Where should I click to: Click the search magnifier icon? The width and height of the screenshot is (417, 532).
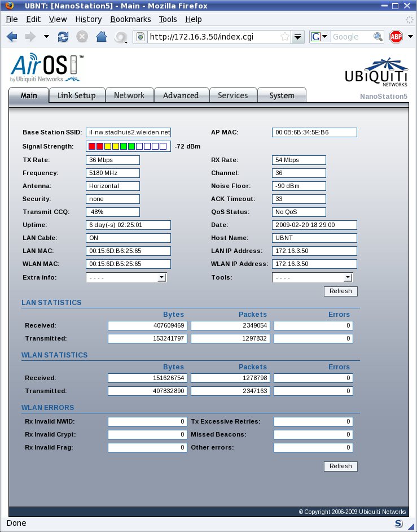click(378, 37)
